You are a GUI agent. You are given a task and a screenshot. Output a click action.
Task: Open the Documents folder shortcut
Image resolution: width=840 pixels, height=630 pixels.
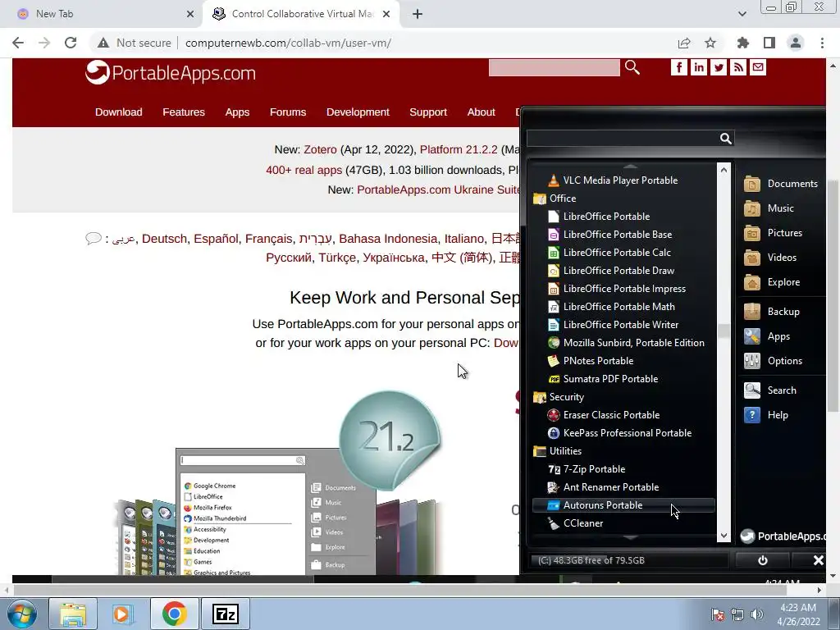point(781,184)
